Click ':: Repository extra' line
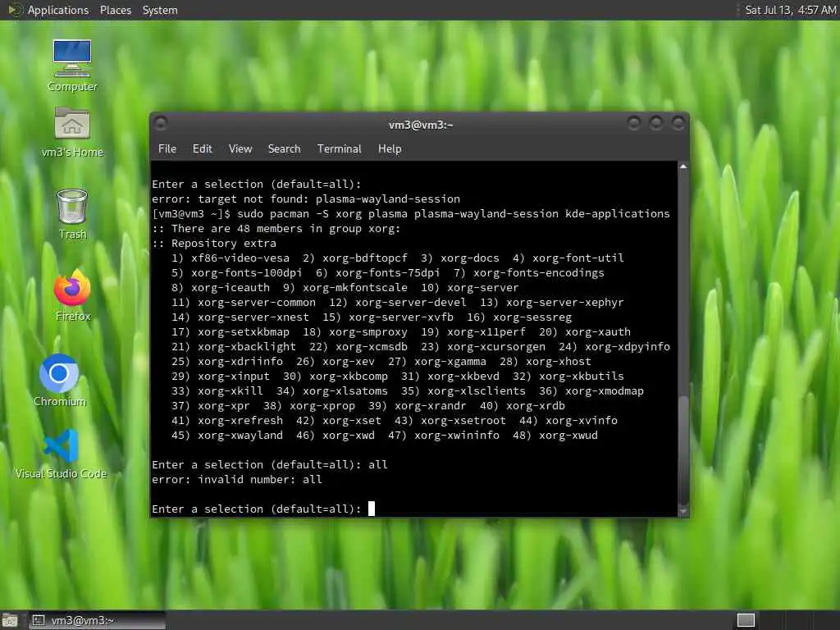The image size is (840, 630). (x=214, y=243)
